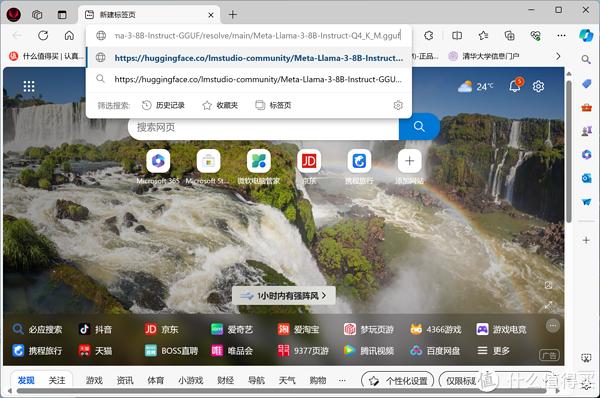Open the browser extensions puzzle icon
Screen dimensions: 600x398
pos(429,36)
